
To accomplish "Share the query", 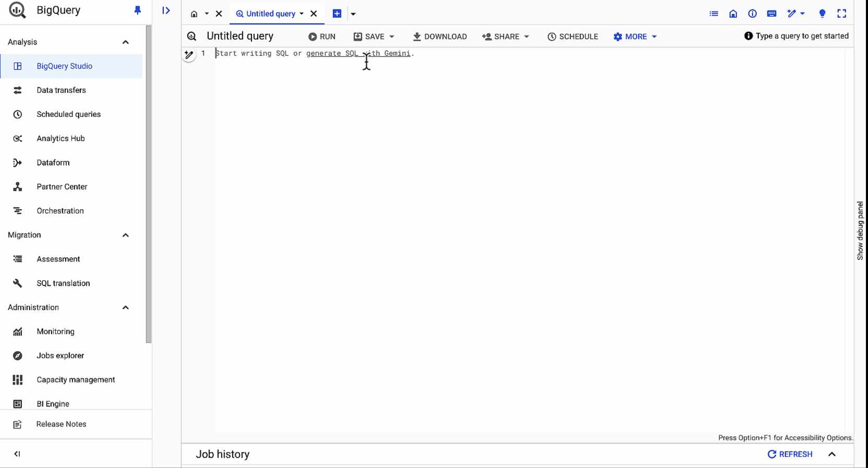I will tap(501, 37).
